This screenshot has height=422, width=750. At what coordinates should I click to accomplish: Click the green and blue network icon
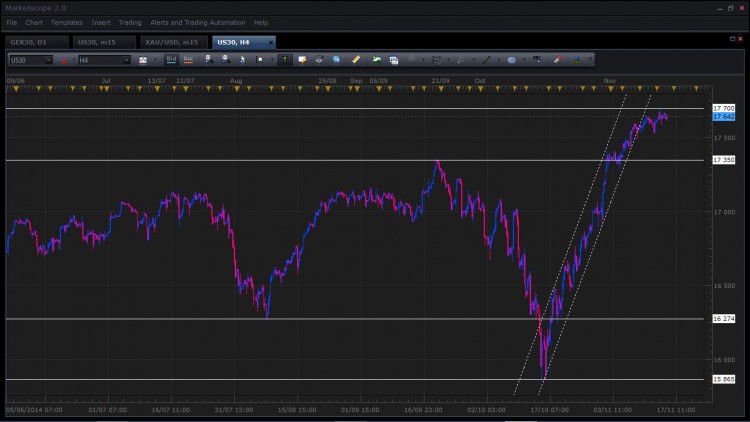[577, 60]
